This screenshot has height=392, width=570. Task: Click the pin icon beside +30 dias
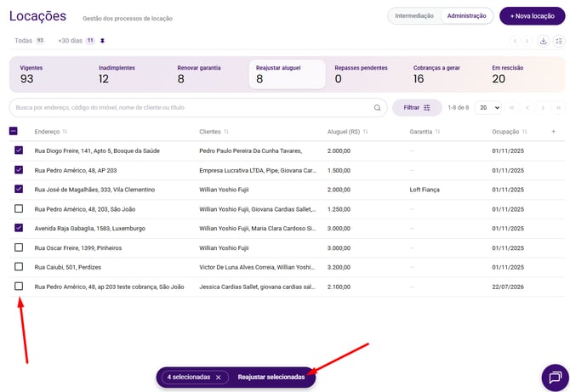[x=102, y=41]
